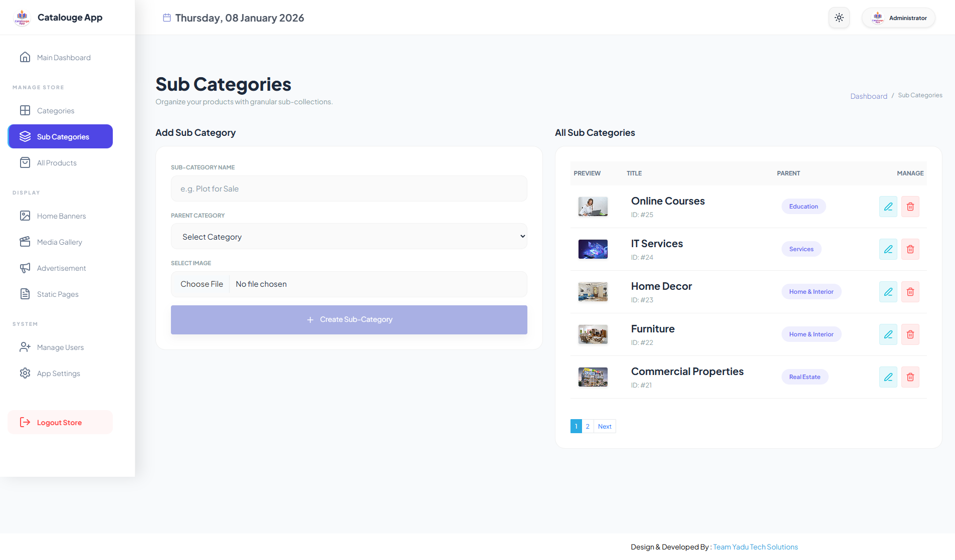This screenshot has width=955, height=560.
Task: Click the All Products bag icon
Action: point(25,162)
